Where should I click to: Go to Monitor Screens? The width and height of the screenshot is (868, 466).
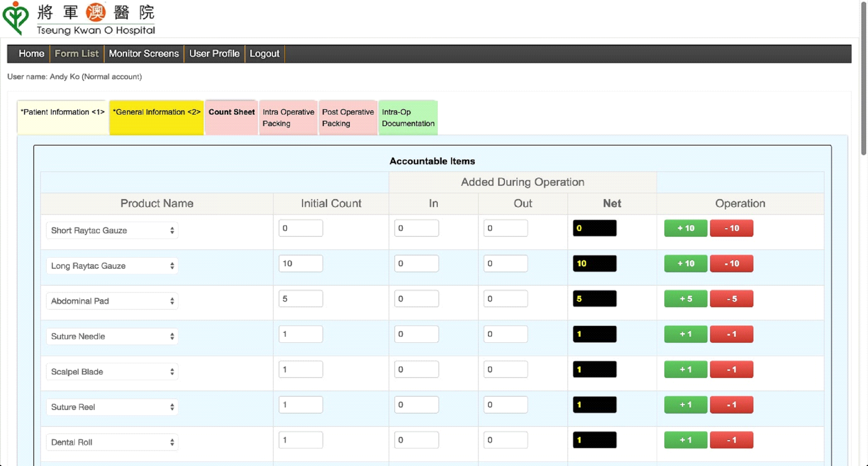click(x=144, y=54)
